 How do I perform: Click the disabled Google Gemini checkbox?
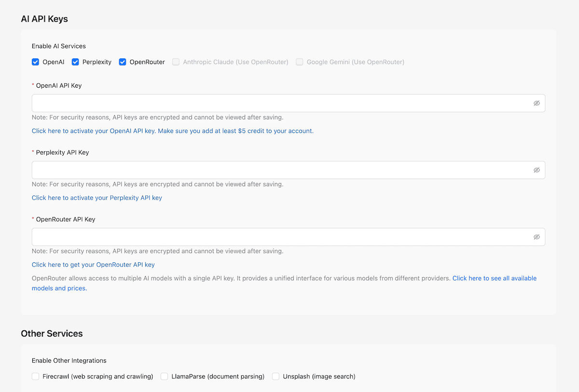click(300, 62)
